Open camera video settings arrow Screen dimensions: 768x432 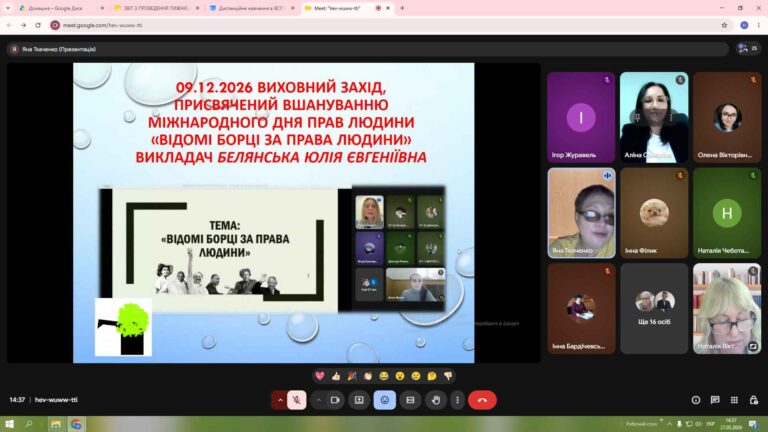click(x=318, y=400)
